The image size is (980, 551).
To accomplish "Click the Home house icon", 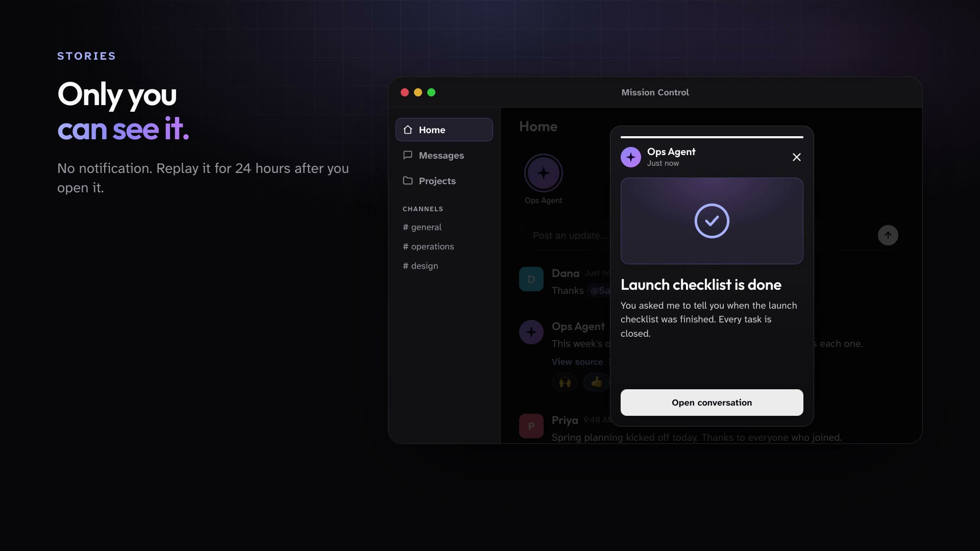I will (408, 130).
